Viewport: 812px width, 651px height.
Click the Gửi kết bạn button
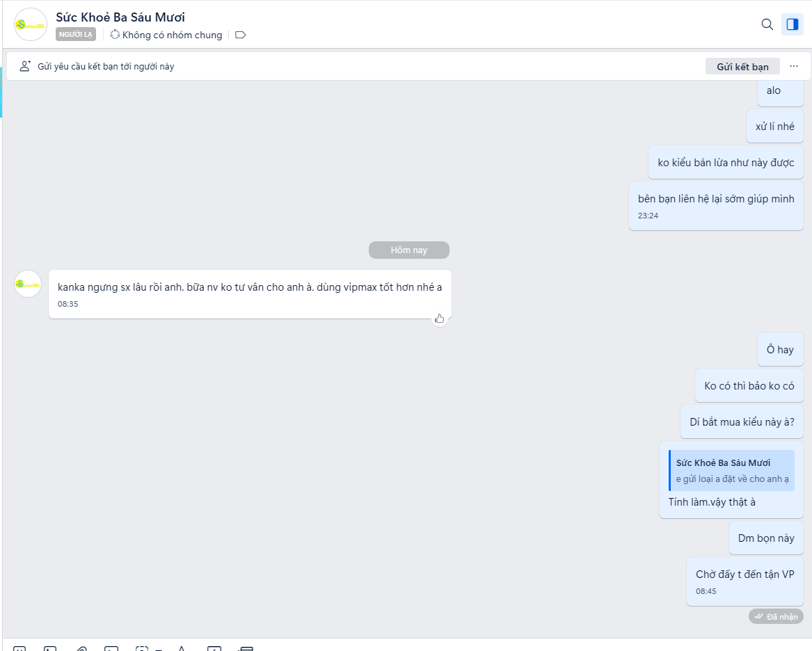pyautogui.click(x=742, y=66)
